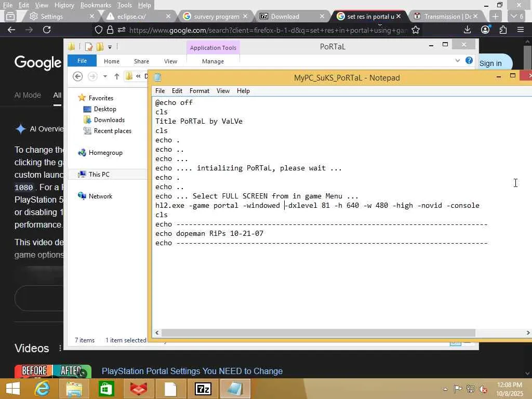Open Firefox hamburger application menu
This screenshot has height=399, width=532.
[x=521, y=30]
